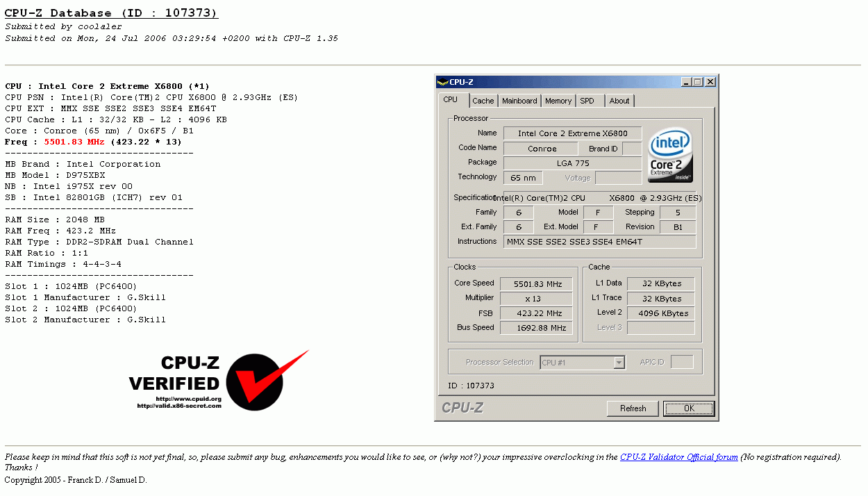Image resolution: width=868 pixels, height=496 pixels.
Task: Click the line 'Submitted by coolaler'
Action: pyautogui.click(x=63, y=26)
